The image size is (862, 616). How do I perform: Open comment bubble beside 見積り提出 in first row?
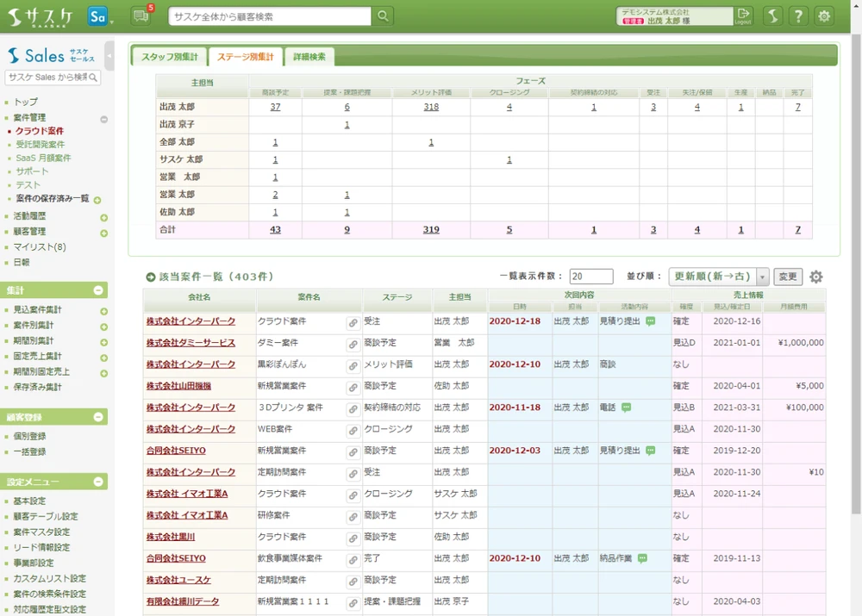pyautogui.click(x=651, y=321)
